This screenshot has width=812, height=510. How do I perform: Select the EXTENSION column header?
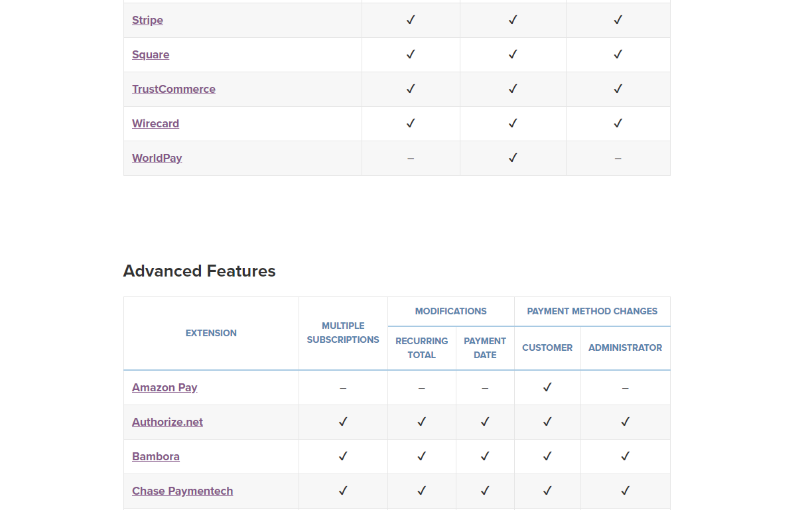(x=211, y=333)
